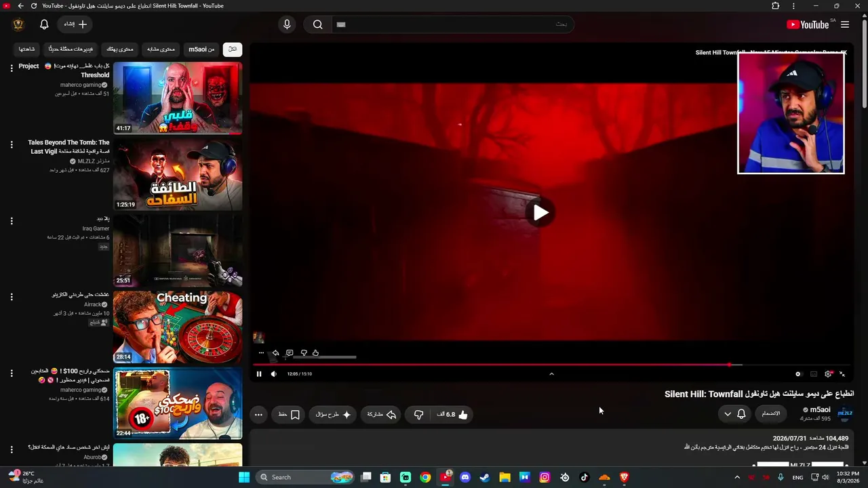Click the YouTube logo in the header

[x=808, y=24]
